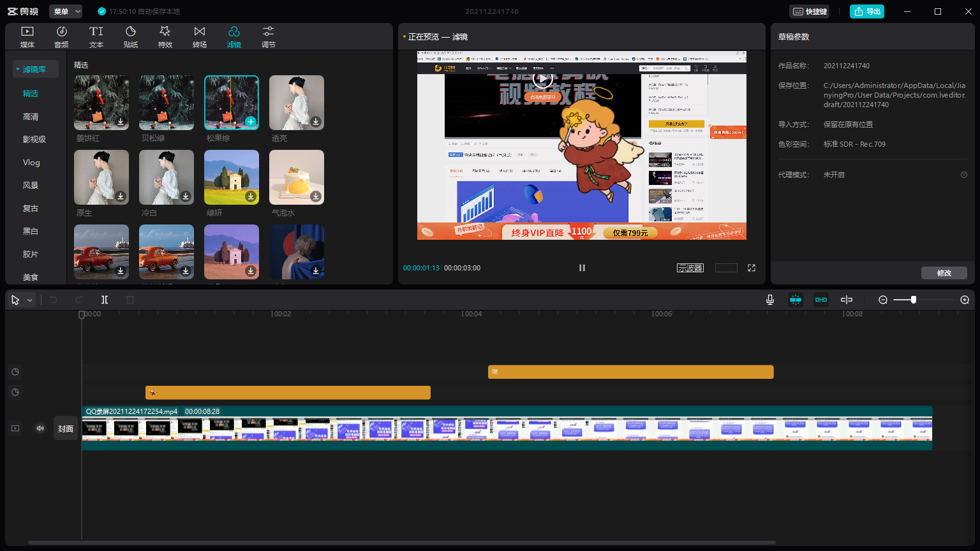Click the undo arrow icon
980x551 pixels.
pyautogui.click(x=54, y=300)
